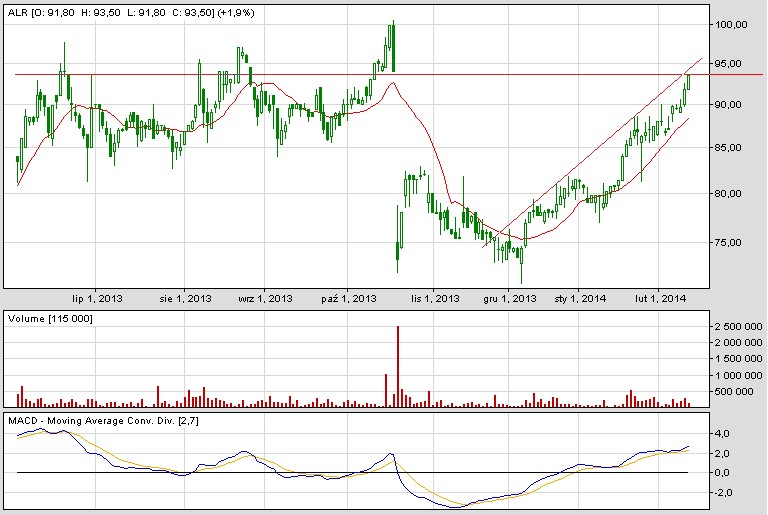Image resolution: width=768 pixels, height=515 pixels.
Task: Select the 95,00 price axis label
Action: click(728, 64)
